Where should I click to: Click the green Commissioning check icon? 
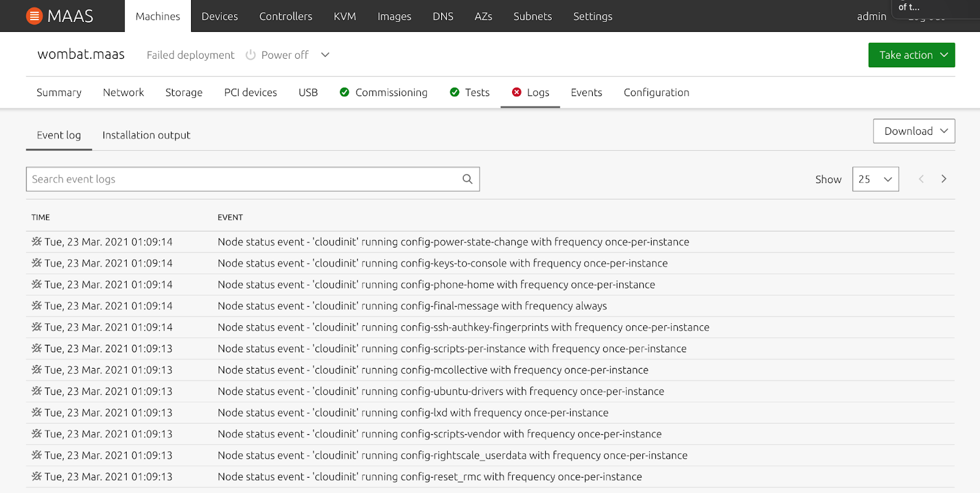coord(344,92)
